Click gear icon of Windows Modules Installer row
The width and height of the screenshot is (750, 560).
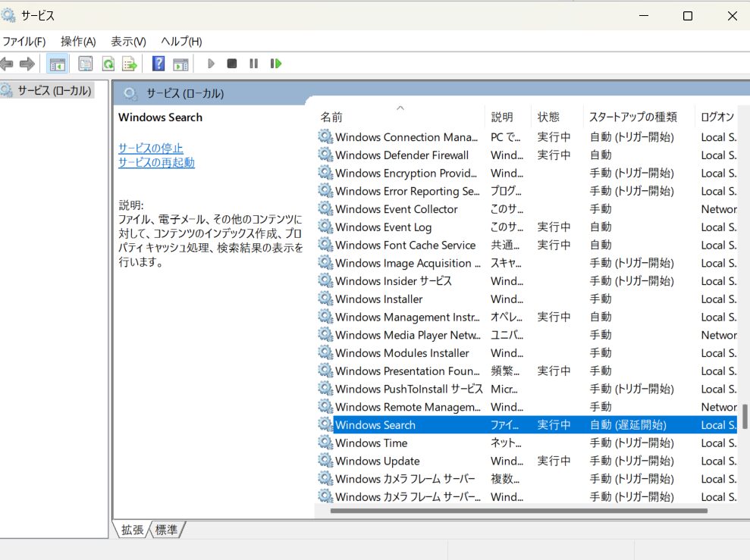coord(326,352)
